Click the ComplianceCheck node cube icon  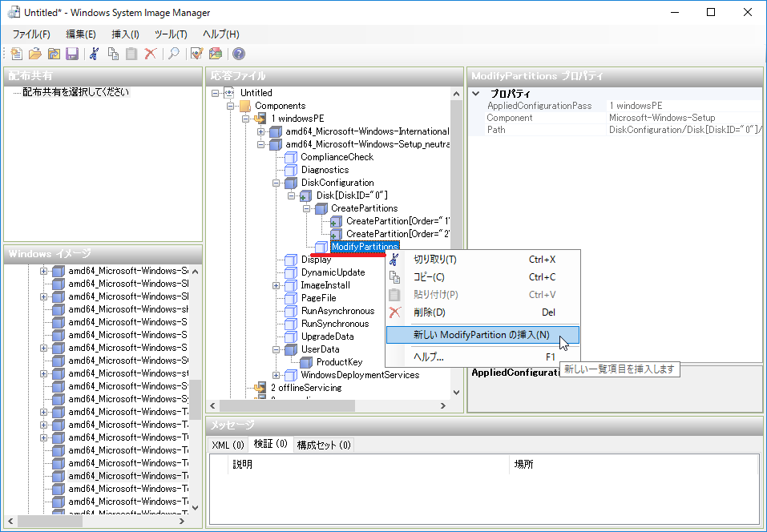(291, 157)
